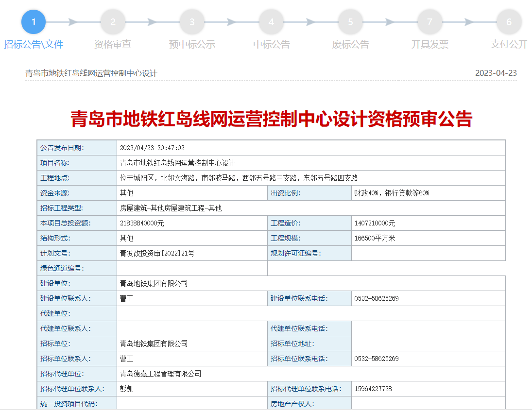Select 工程规模 value 166500平方米
The height and width of the screenshot is (413, 532).
pyautogui.click(x=375, y=238)
